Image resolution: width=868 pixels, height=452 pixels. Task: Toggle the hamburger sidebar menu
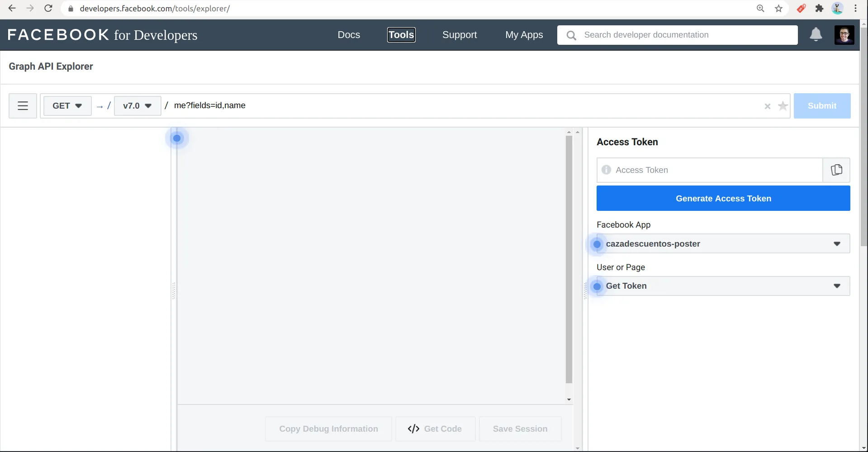23,106
